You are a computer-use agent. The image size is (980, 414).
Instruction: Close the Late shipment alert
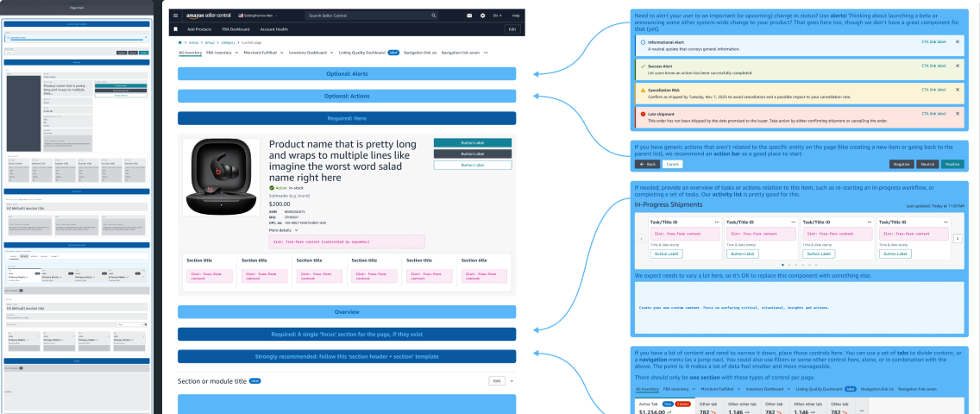(x=958, y=114)
